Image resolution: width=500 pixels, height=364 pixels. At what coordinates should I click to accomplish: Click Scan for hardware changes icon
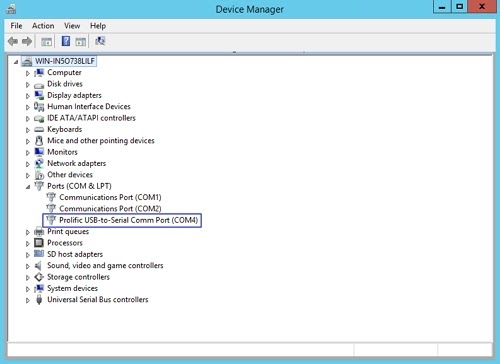click(x=100, y=41)
